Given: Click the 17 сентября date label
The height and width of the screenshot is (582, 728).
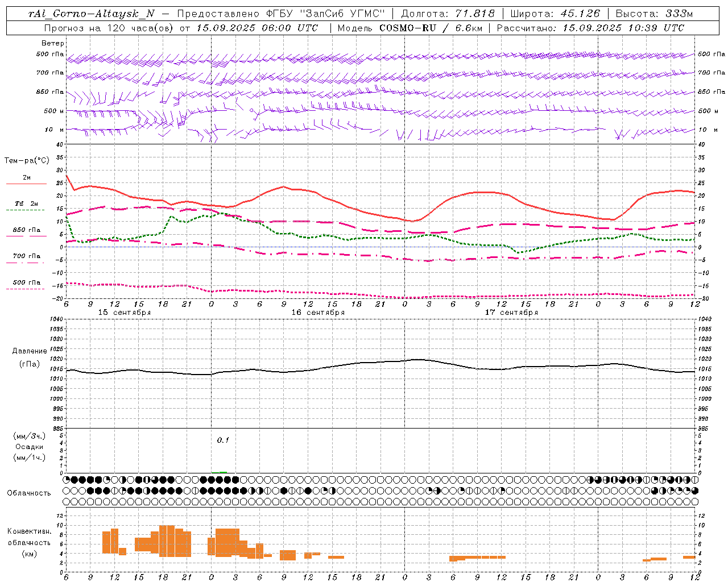Looking at the screenshot, I should [511, 313].
